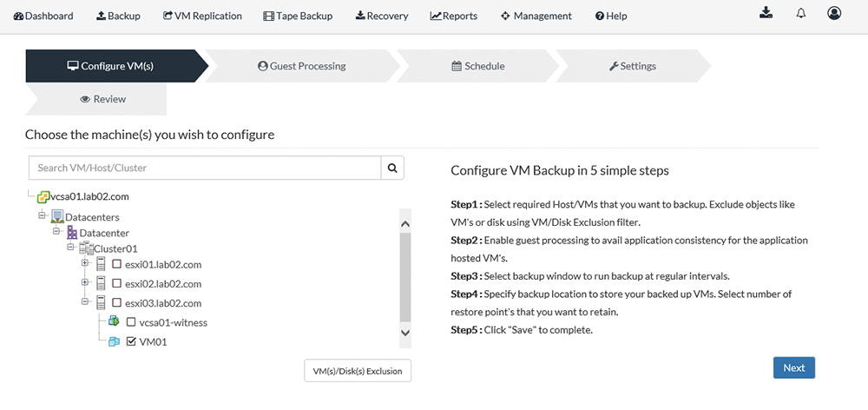868x410 pixels.
Task: Focus the Search VM/Host/Cluster field
Action: click(205, 168)
